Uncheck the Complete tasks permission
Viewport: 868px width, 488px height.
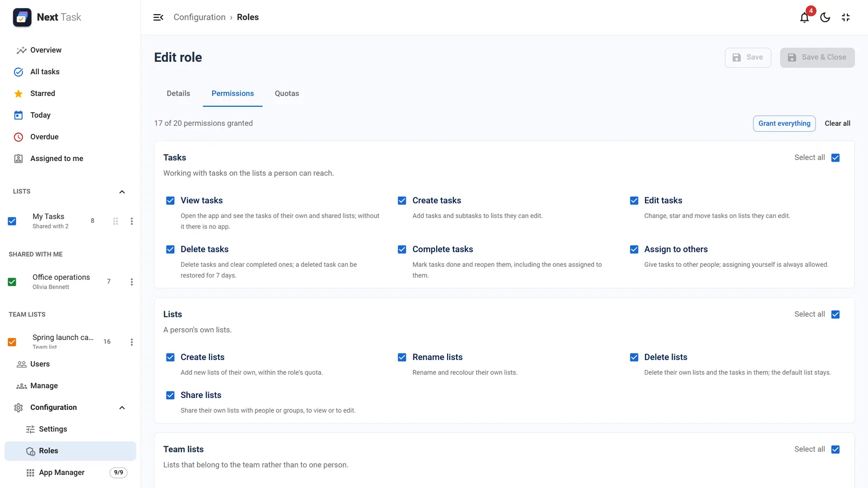click(402, 249)
